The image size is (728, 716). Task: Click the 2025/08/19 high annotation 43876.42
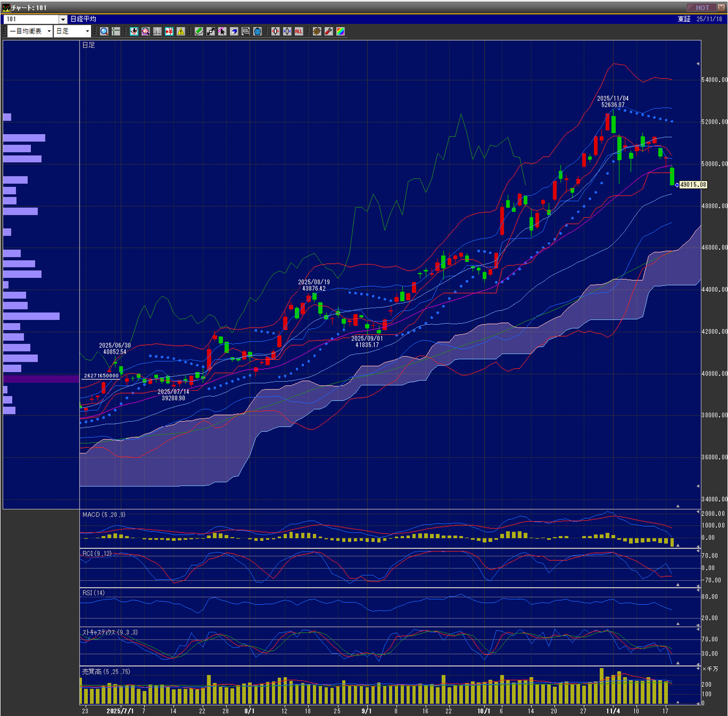coord(314,285)
